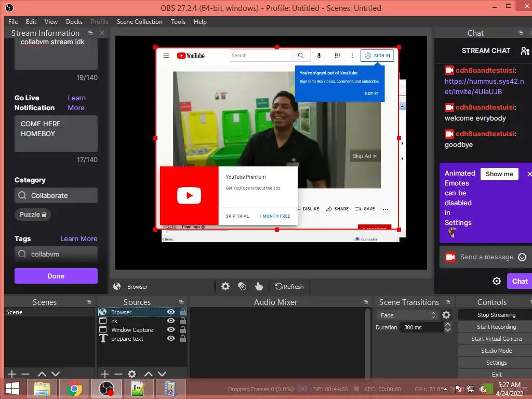Lock the irk source
Viewport: 532px width, 399px height.
coord(182,321)
